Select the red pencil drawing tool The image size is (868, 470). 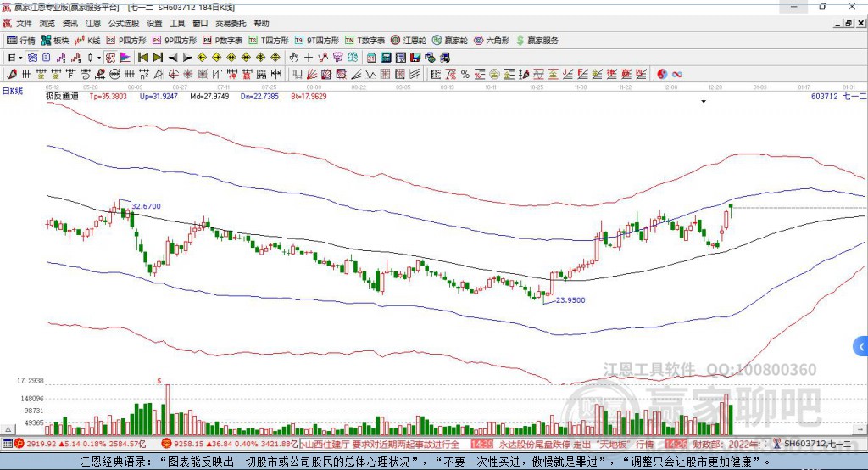pos(12,74)
